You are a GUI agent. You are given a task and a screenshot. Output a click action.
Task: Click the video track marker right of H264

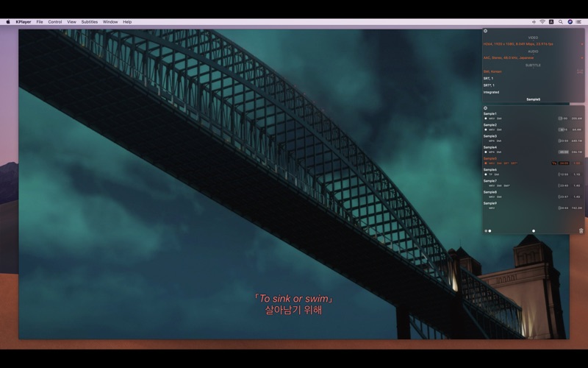click(582, 44)
